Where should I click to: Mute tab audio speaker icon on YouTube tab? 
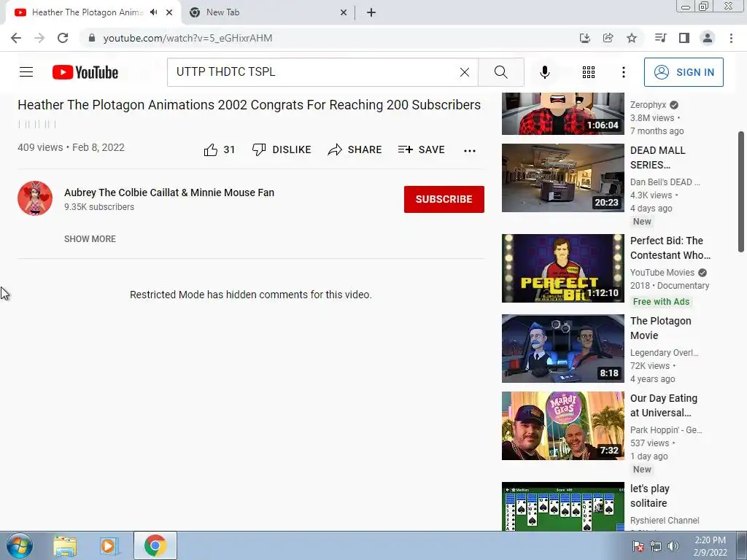153,12
